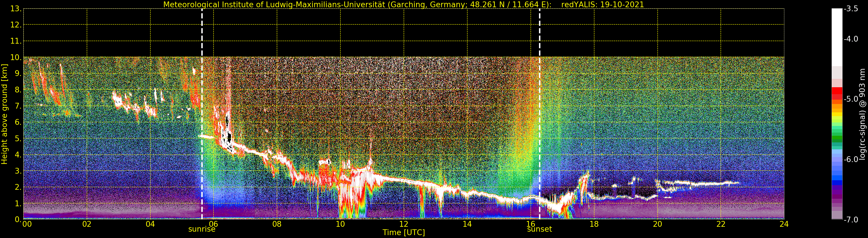Click the 'log(rc-signal) @ 903 nm' colorbar label
This screenshot has height=238, width=868.
pyautogui.click(x=862, y=114)
